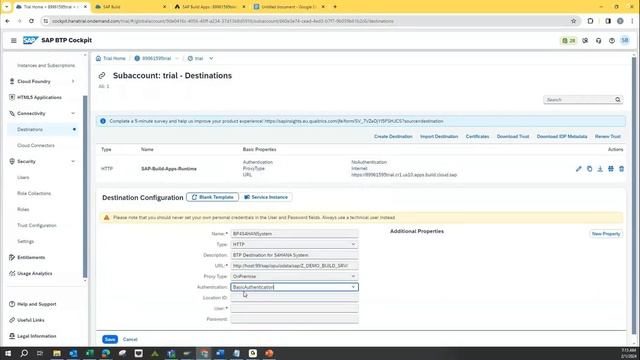The height and width of the screenshot is (360, 640).
Task: Open the browser tab search dropdown
Action: [7, 7]
